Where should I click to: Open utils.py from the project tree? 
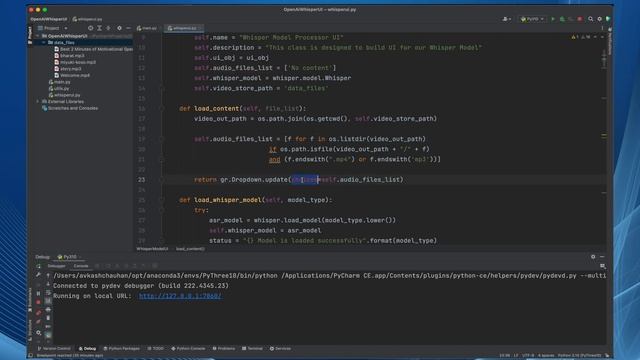click(x=59, y=89)
